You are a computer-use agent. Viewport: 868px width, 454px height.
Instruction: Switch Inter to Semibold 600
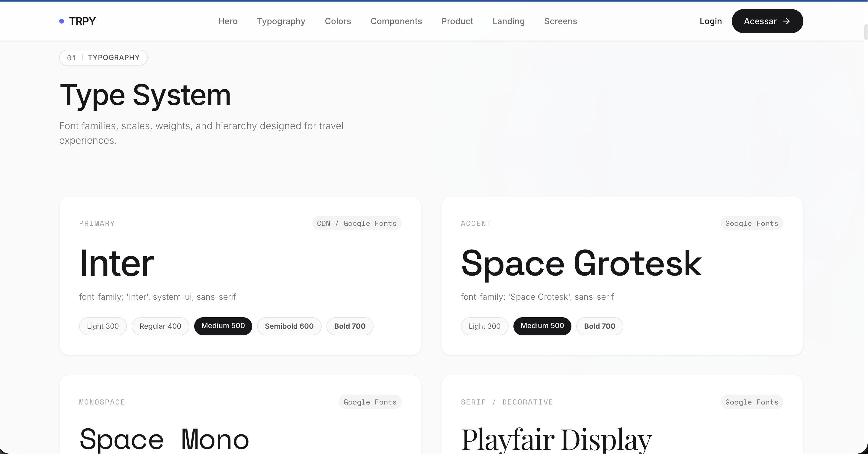pyautogui.click(x=289, y=326)
